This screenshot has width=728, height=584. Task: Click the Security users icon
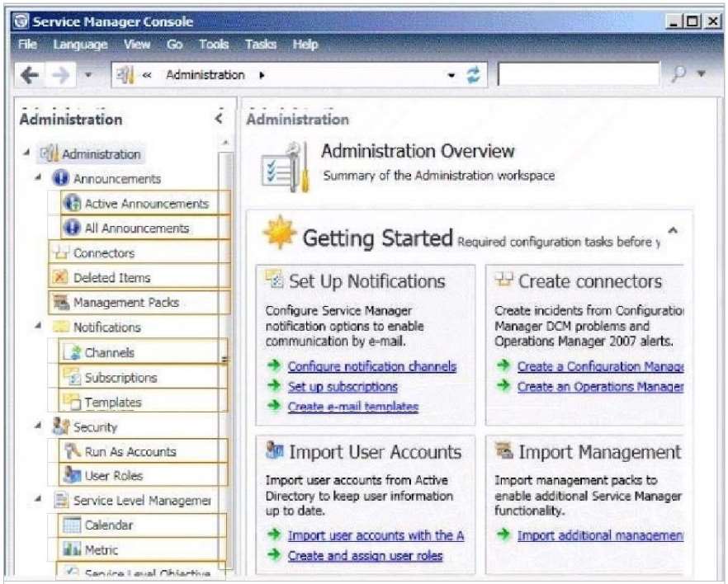click(61, 426)
